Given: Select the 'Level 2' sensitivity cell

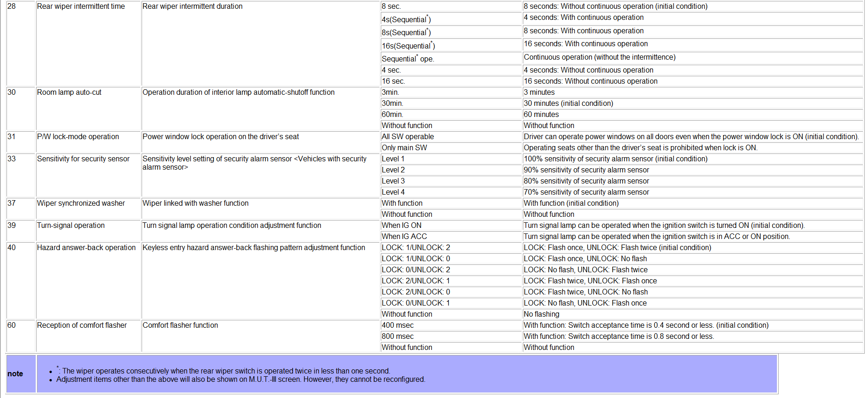Looking at the screenshot, I should pyautogui.click(x=451, y=170).
